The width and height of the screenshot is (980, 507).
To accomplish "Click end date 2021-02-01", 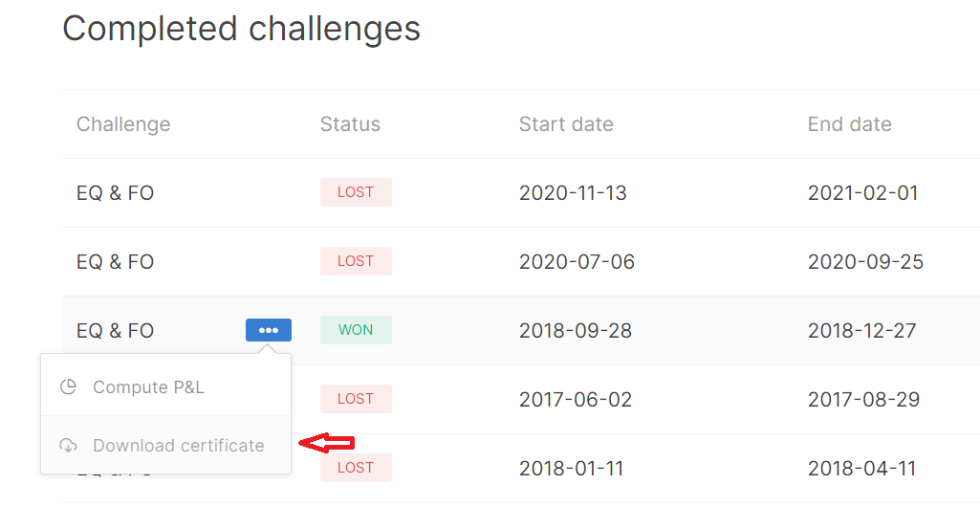I will 862,192.
